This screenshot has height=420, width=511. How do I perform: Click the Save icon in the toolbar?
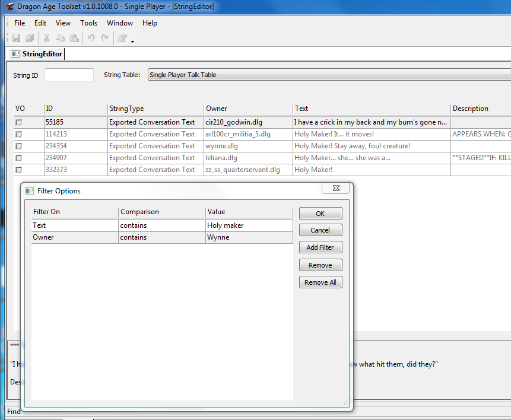click(x=17, y=38)
